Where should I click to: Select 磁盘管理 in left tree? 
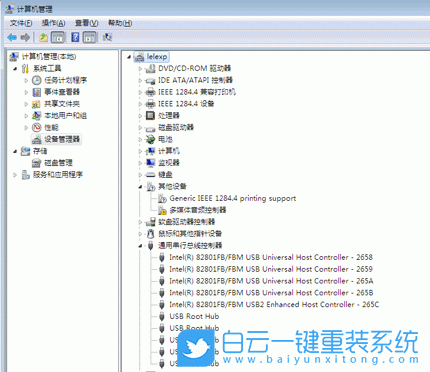point(58,163)
